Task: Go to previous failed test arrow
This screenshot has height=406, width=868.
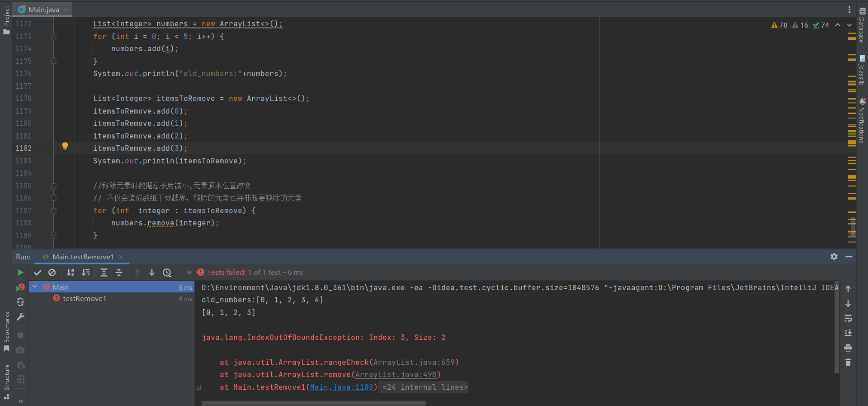Action: coord(137,272)
